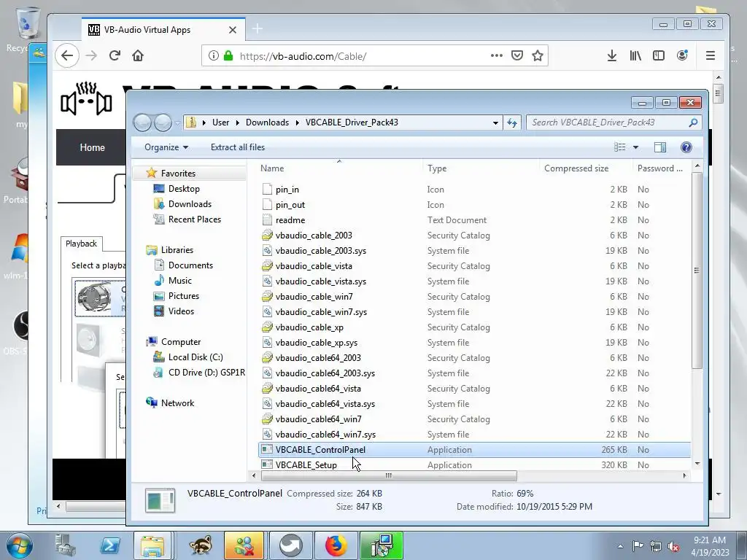Expand address bar history dropdown
Screen dimensions: 747x560
(495, 122)
